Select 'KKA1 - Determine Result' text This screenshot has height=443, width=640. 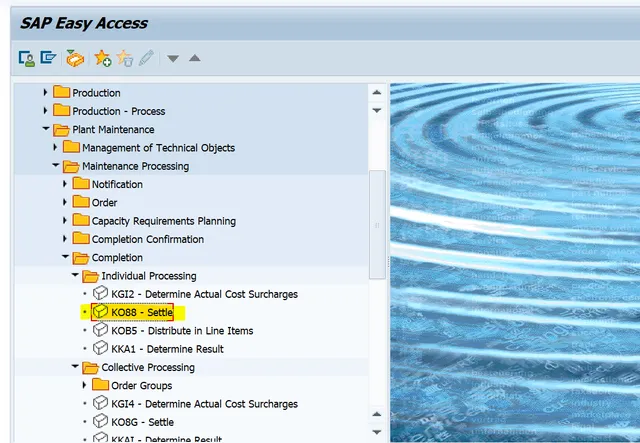pyautogui.click(x=167, y=349)
